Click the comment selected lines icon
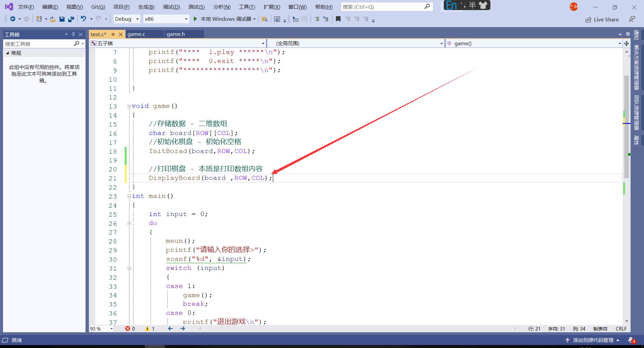Viewport: 644px width, 348px height. [317, 19]
